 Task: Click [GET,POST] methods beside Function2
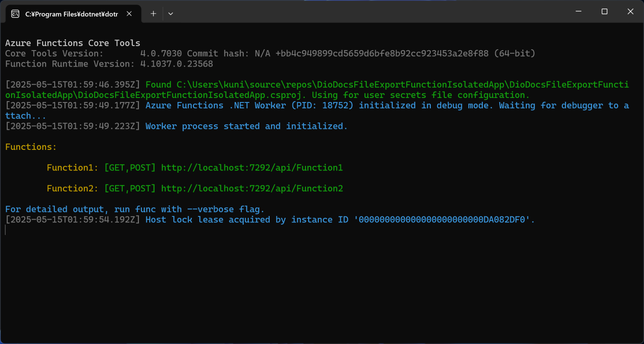[x=130, y=188]
